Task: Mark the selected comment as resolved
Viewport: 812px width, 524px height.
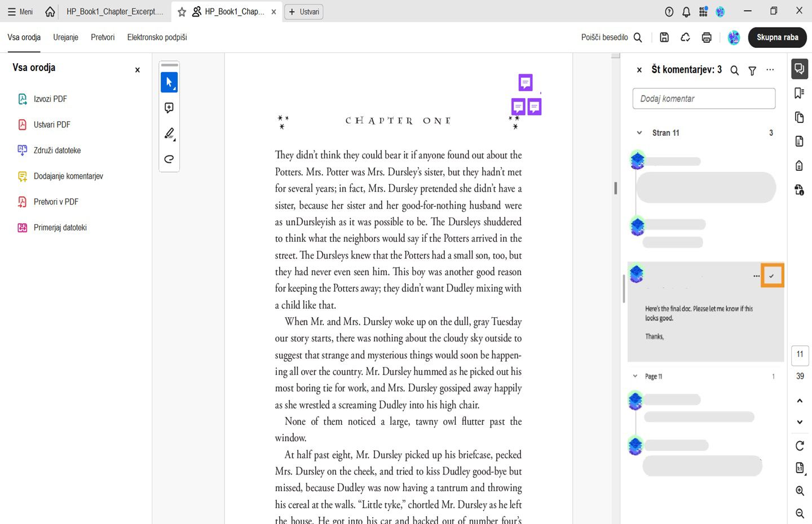Action: 772,276
